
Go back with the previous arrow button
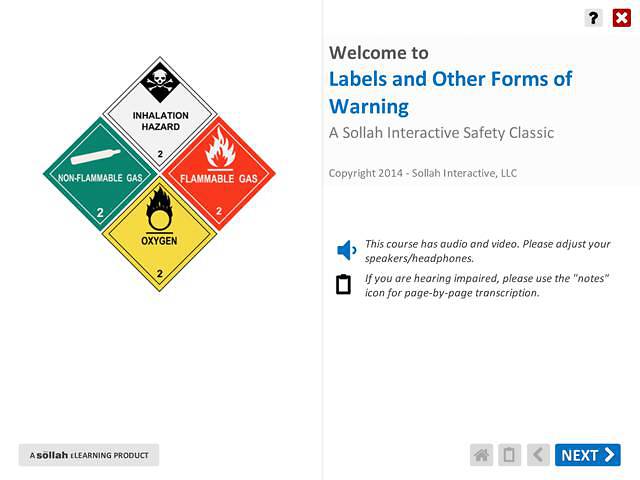(538, 455)
